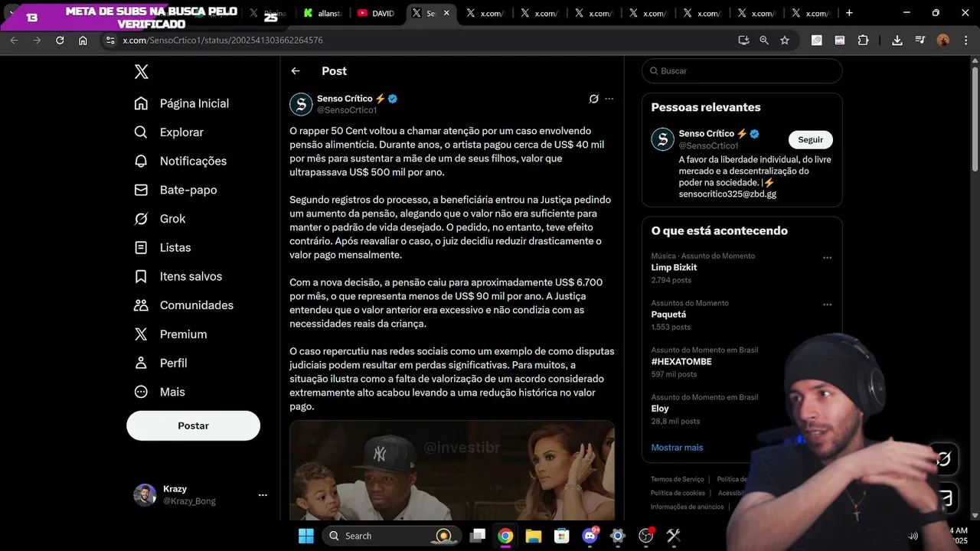Image resolution: width=980 pixels, height=551 pixels.
Task: Click browser forward arrow
Action: 37,41
